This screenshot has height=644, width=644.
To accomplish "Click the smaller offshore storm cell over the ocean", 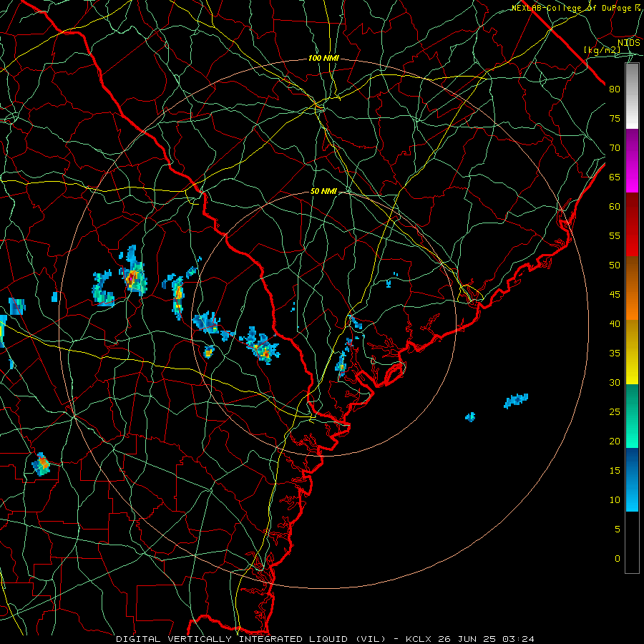I will pos(470,417).
